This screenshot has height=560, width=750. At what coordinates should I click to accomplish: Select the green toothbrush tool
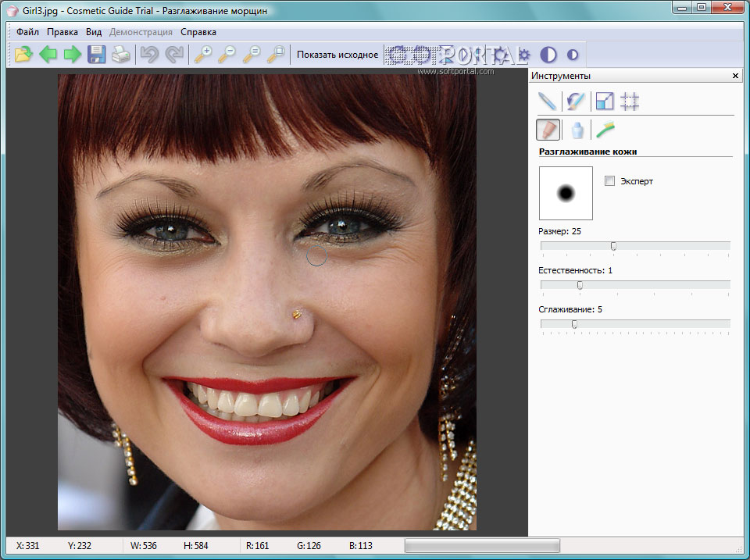(x=605, y=129)
